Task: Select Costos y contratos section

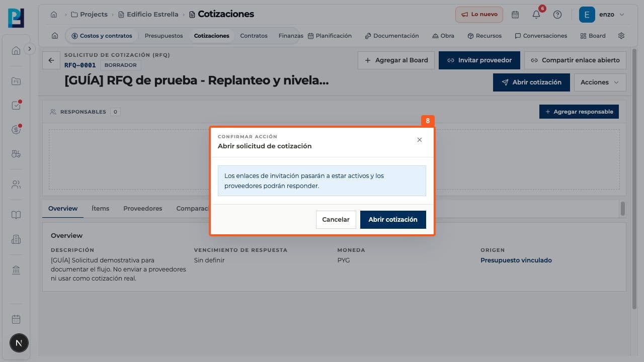Action: click(x=102, y=36)
